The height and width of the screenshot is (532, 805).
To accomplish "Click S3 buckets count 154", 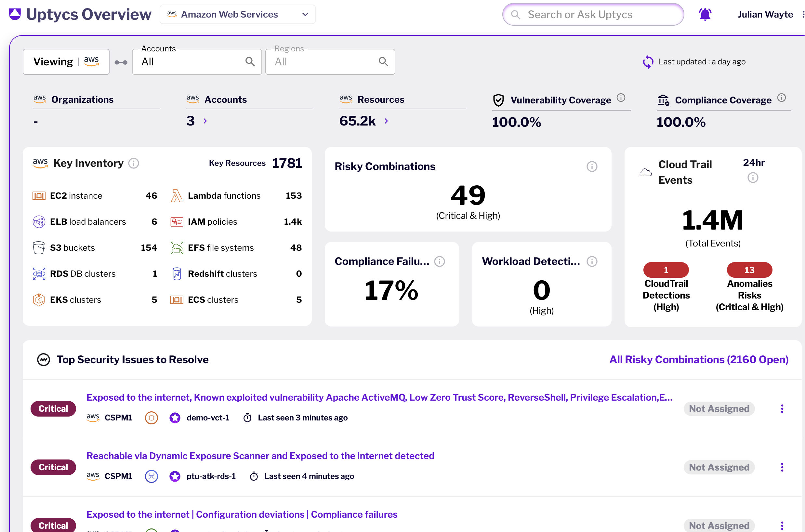I will pyautogui.click(x=149, y=248).
